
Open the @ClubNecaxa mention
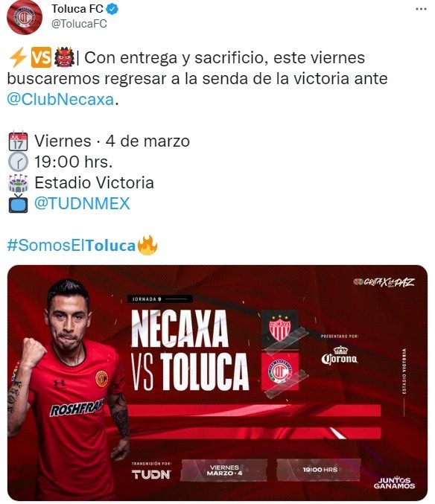coord(61,99)
